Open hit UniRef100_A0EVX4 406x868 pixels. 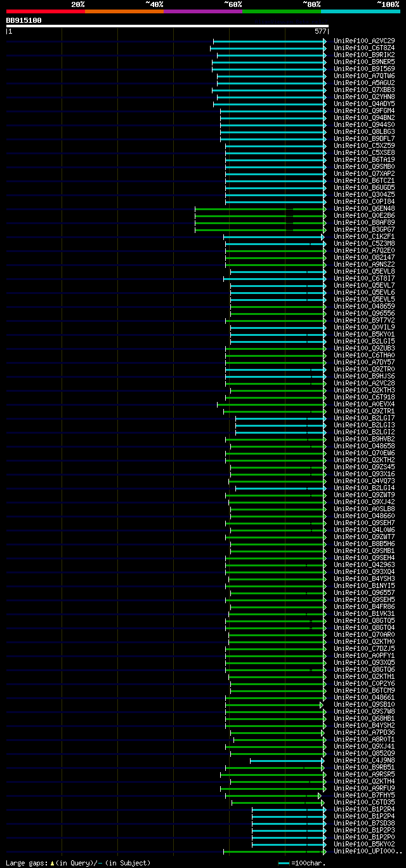pyautogui.click(x=364, y=404)
